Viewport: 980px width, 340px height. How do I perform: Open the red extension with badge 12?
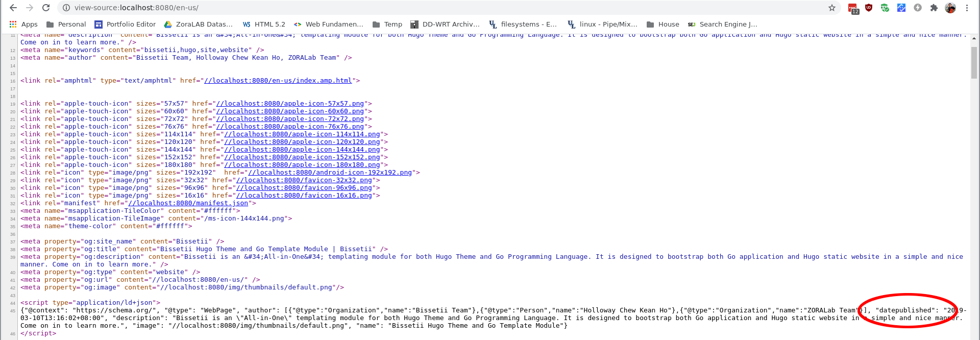pyautogui.click(x=853, y=8)
